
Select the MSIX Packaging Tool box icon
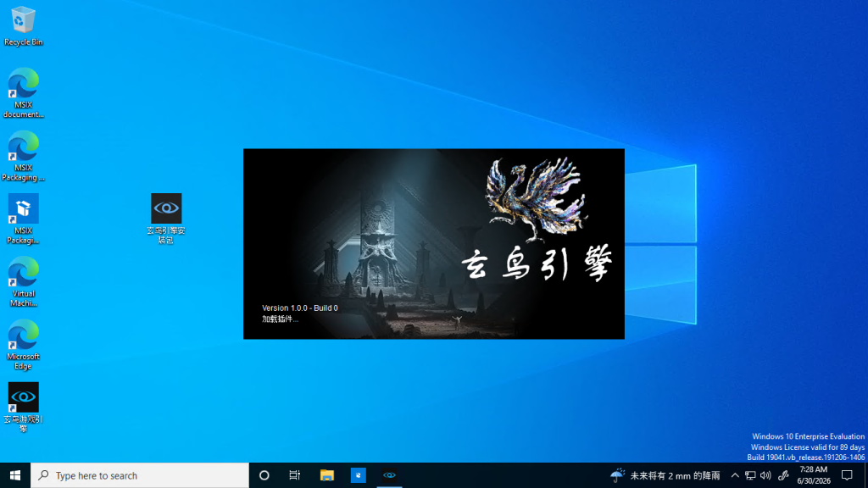tap(23, 219)
